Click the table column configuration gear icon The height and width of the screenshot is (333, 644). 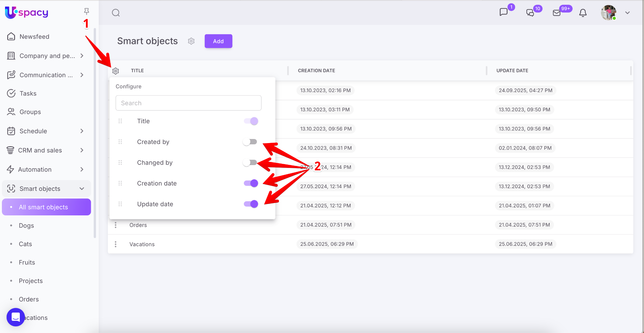[115, 71]
